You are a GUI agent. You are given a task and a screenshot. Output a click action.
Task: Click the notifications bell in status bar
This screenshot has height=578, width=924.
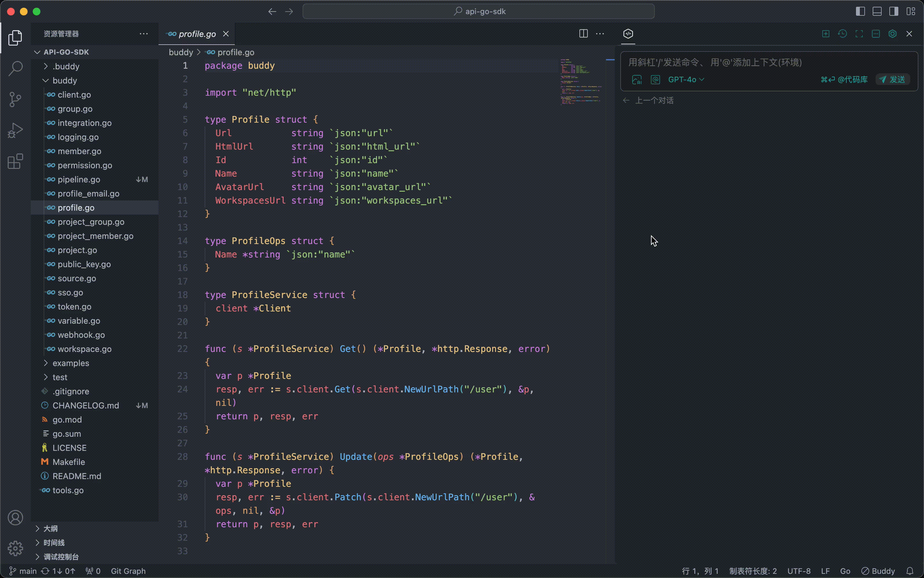(x=910, y=571)
